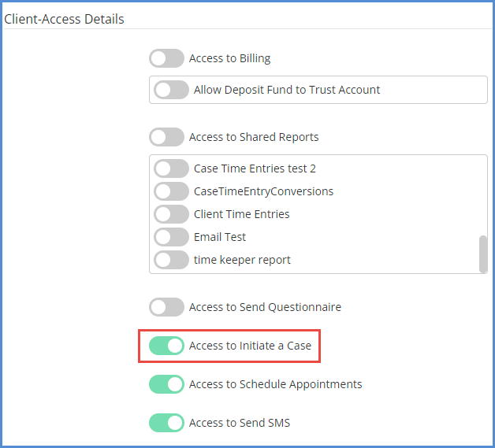Screen dimensions: 495x448
Task: Click the Access to Billing label text
Action: (x=229, y=58)
